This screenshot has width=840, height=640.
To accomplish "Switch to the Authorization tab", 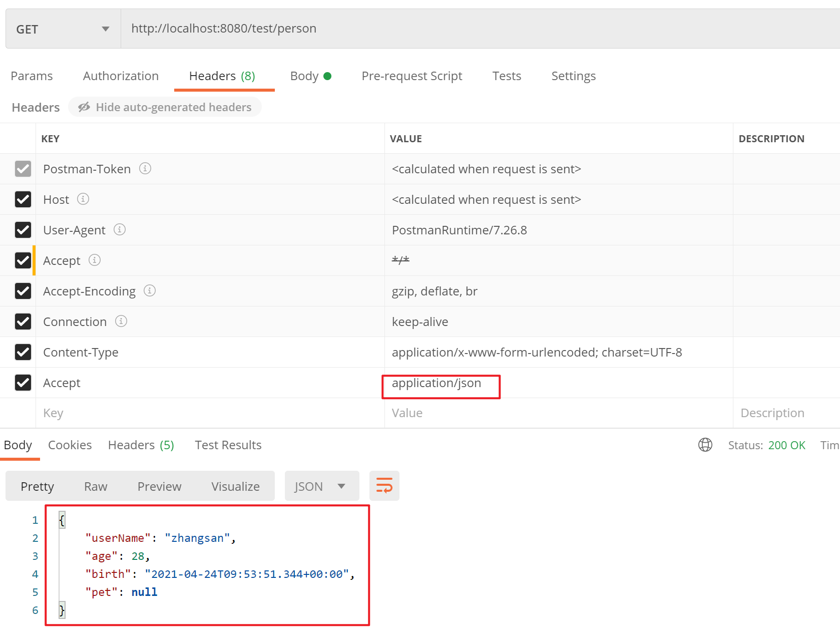I will click(x=121, y=76).
